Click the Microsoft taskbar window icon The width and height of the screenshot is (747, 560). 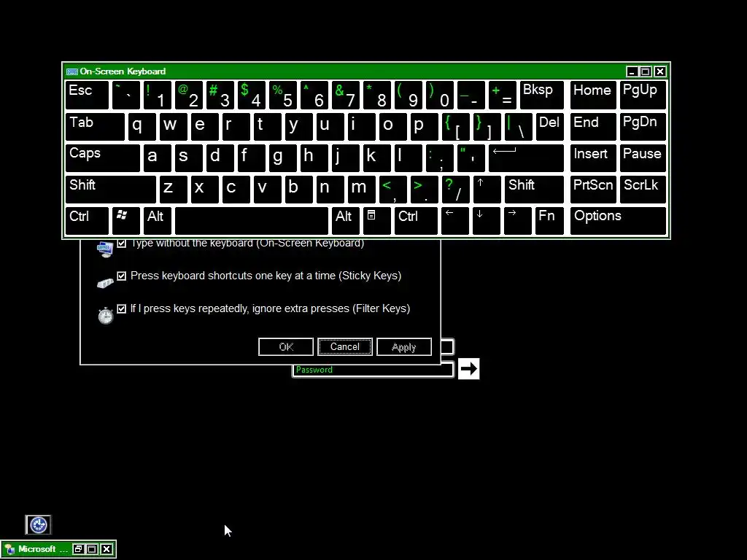(10, 549)
